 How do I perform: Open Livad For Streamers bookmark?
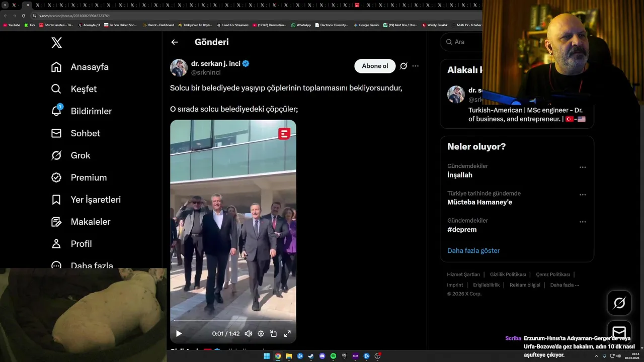click(232, 25)
